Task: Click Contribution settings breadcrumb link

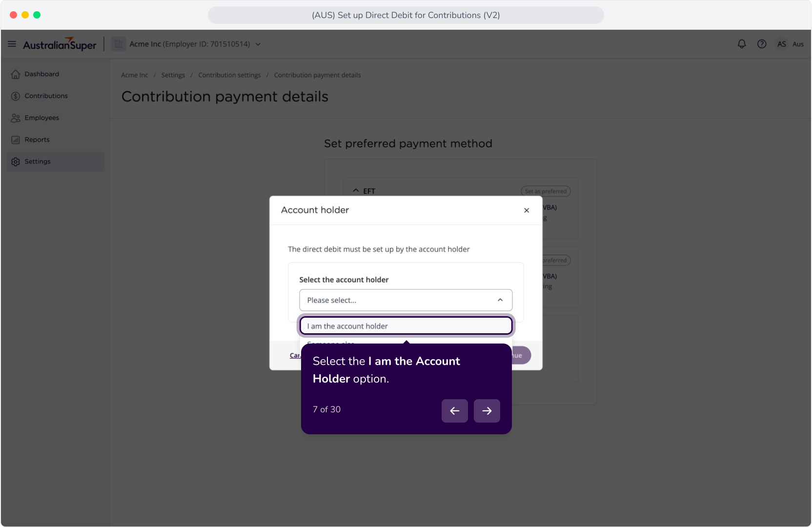Action: [229, 75]
